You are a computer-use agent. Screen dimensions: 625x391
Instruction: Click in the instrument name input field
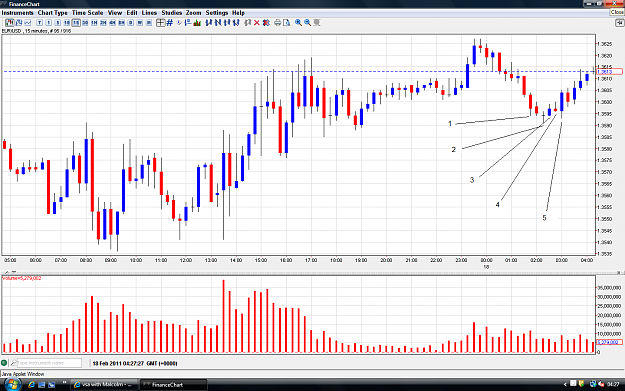(50, 363)
